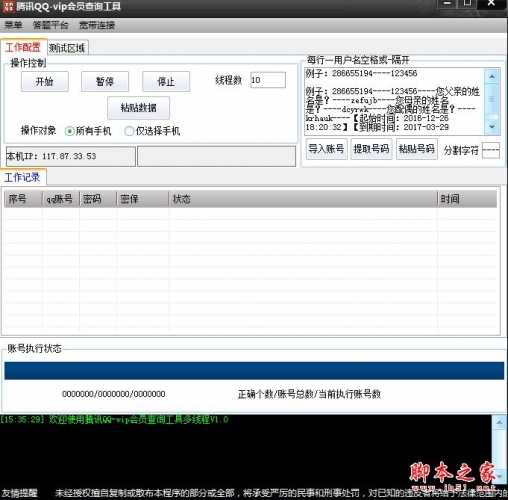
Task: Switch to the 测试区域 tab
Action: [x=67, y=48]
